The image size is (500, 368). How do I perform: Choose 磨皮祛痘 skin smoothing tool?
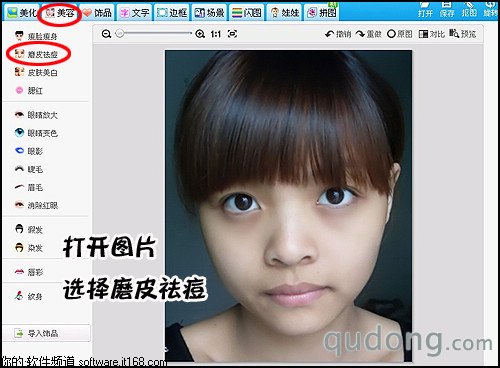[36, 54]
